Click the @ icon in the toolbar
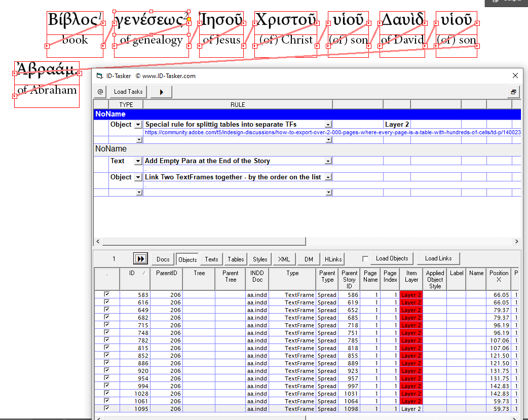This screenshot has height=420, width=528. (100, 92)
